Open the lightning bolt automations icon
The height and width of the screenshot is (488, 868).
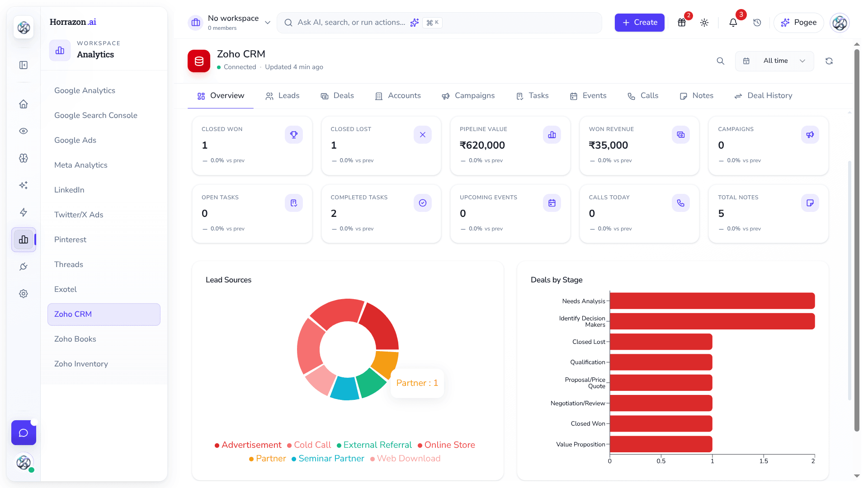click(24, 212)
